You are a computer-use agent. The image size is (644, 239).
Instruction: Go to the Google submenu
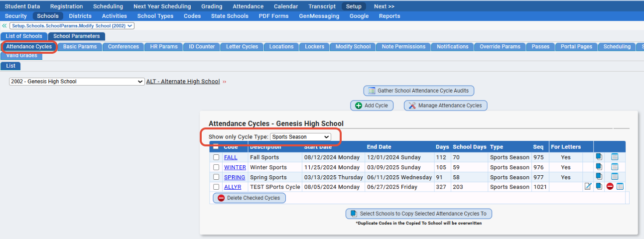point(359,16)
